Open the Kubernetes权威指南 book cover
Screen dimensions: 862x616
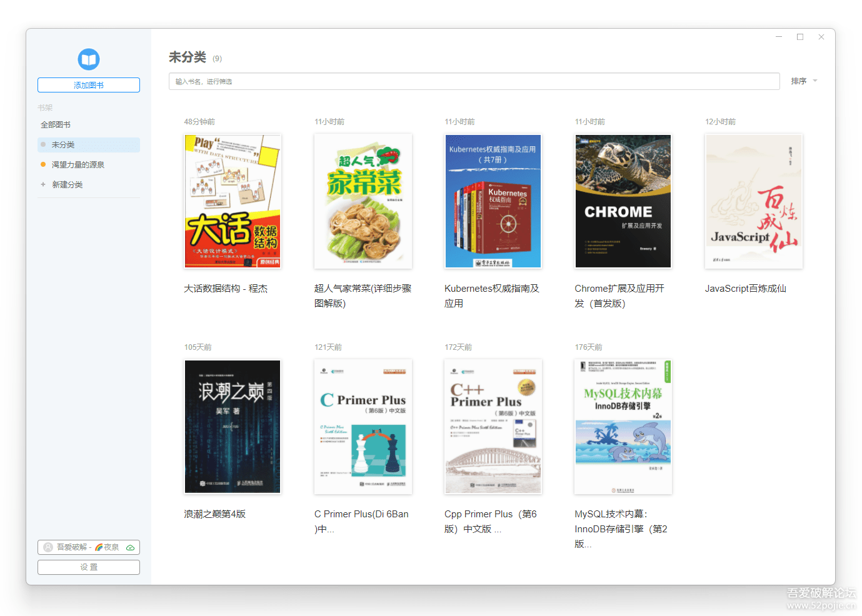493,201
